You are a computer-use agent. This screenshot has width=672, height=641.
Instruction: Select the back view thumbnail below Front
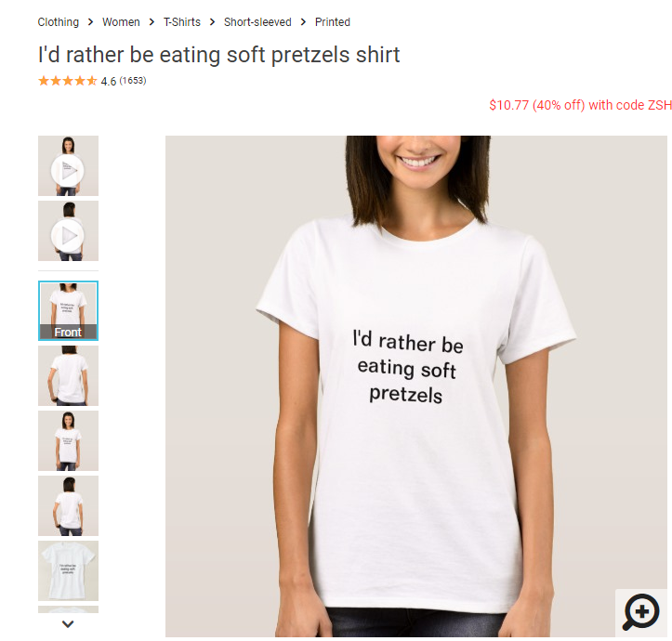[68, 375]
